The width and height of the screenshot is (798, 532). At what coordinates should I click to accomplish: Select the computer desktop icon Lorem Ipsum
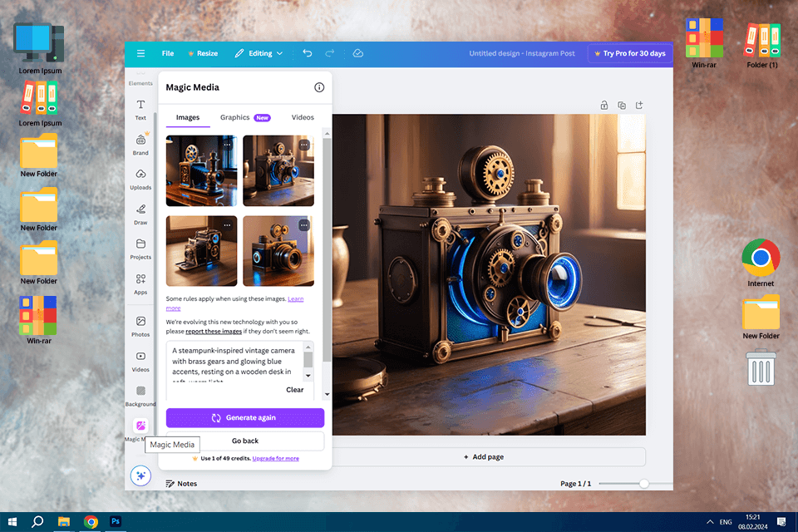click(x=40, y=49)
